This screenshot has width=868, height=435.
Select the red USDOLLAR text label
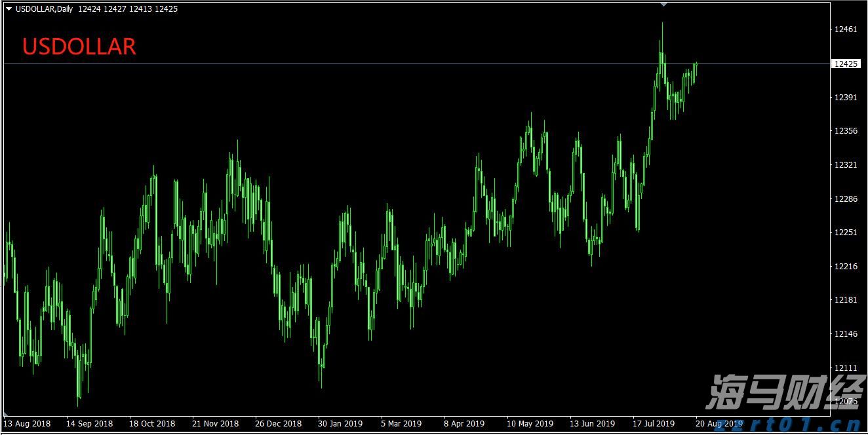[79, 47]
